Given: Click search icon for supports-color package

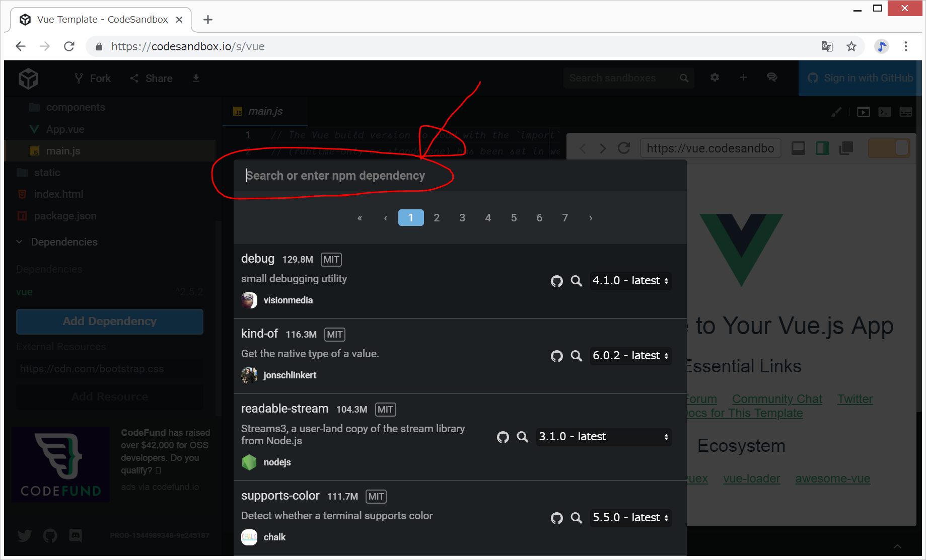Looking at the screenshot, I should 576,518.
